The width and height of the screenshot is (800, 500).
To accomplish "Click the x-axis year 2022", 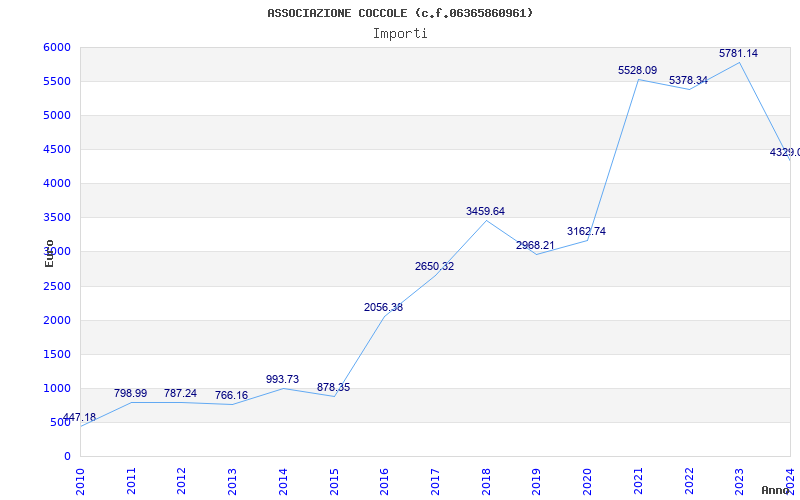I will tap(689, 481).
